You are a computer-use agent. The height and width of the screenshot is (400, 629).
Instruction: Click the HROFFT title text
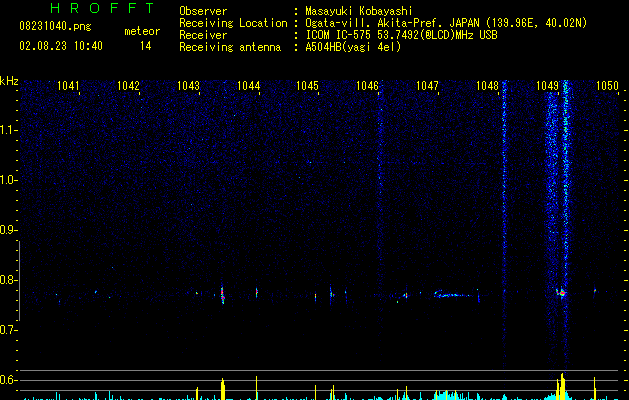[x=103, y=8]
